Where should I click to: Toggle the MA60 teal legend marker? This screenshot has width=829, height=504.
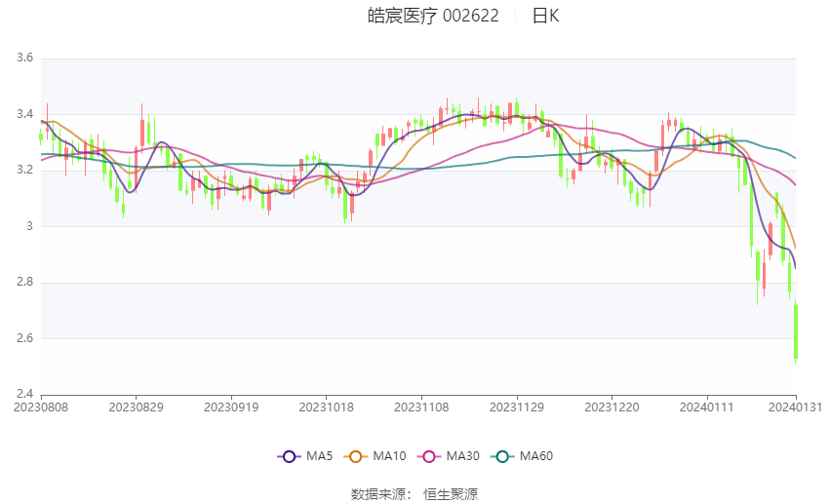[x=502, y=456]
